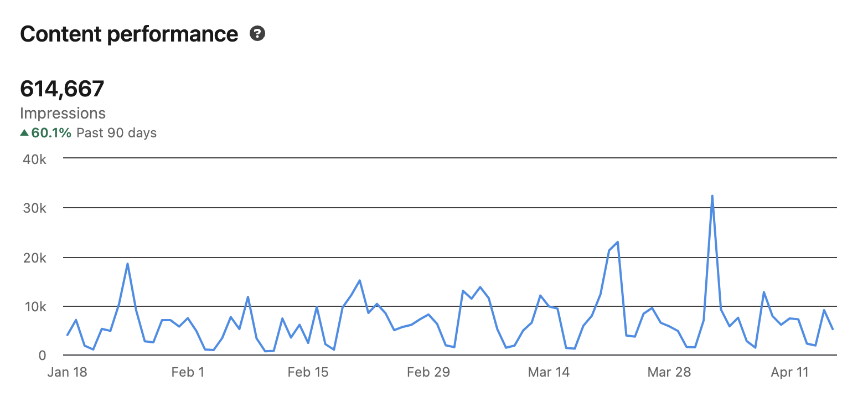Select the Impressions label
Viewport: 868px width, 401px height.
[x=63, y=113]
